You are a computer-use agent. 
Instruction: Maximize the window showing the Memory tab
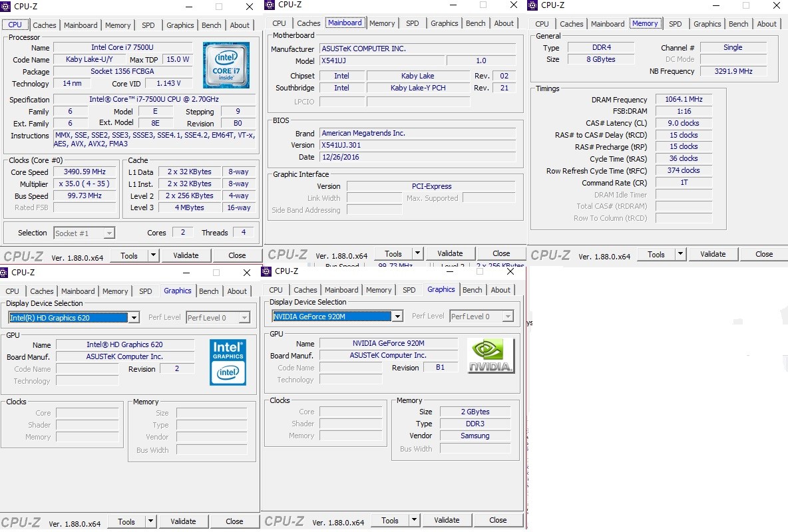point(745,5)
